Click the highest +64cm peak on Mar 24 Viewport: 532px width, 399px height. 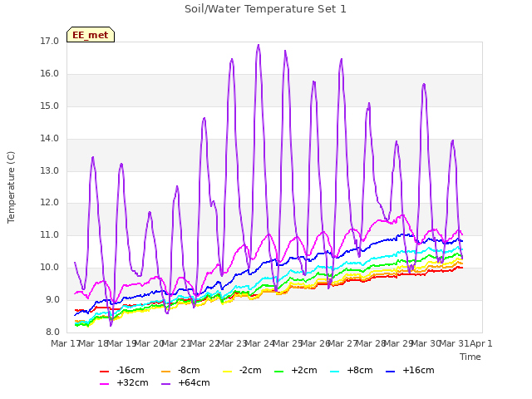point(259,45)
